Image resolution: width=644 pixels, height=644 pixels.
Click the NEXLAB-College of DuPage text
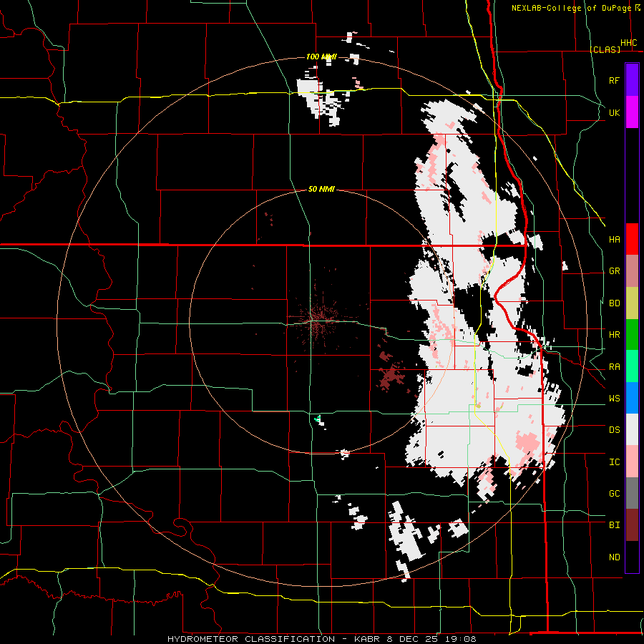point(572,8)
